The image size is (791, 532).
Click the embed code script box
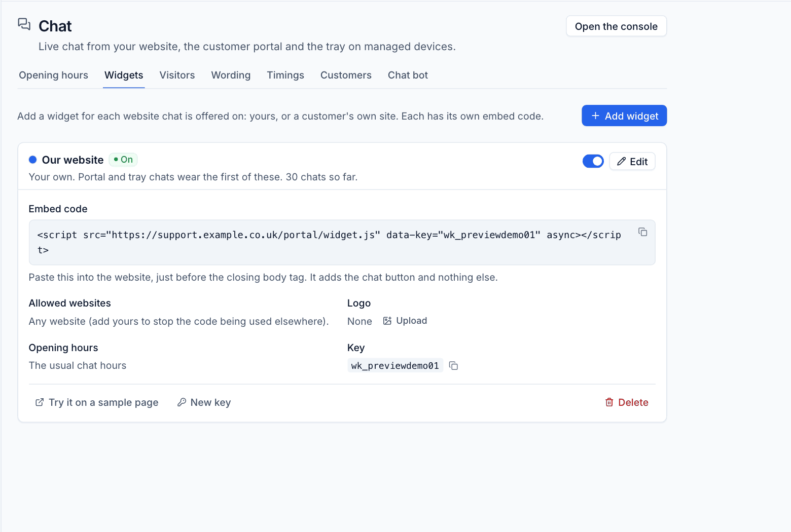(342, 242)
